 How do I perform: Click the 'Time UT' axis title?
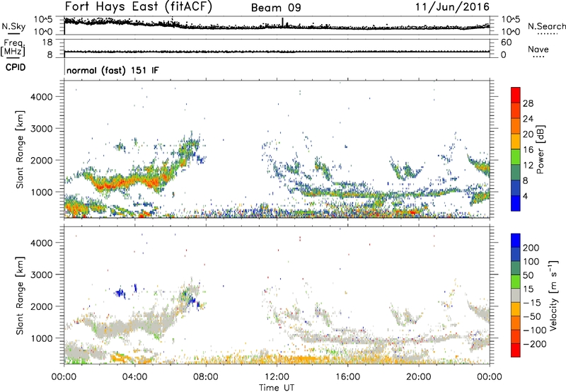(277, 388)
